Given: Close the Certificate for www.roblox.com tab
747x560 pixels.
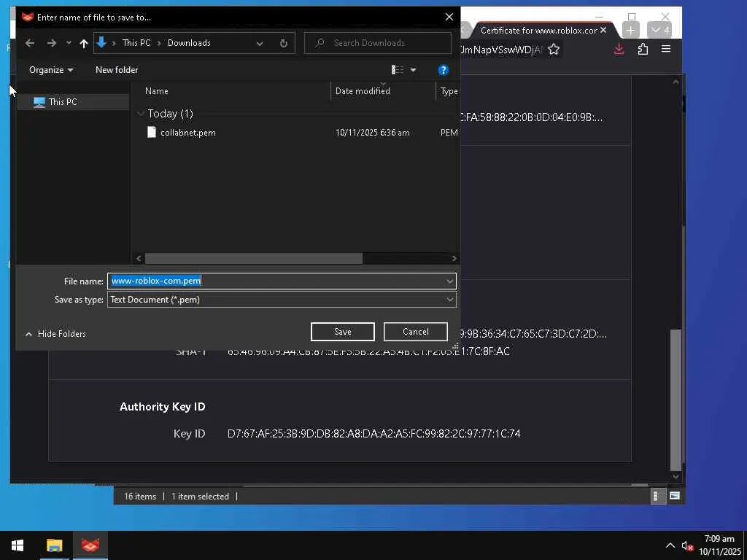Looking at the screenshot, I should click(x=603, y=30).
